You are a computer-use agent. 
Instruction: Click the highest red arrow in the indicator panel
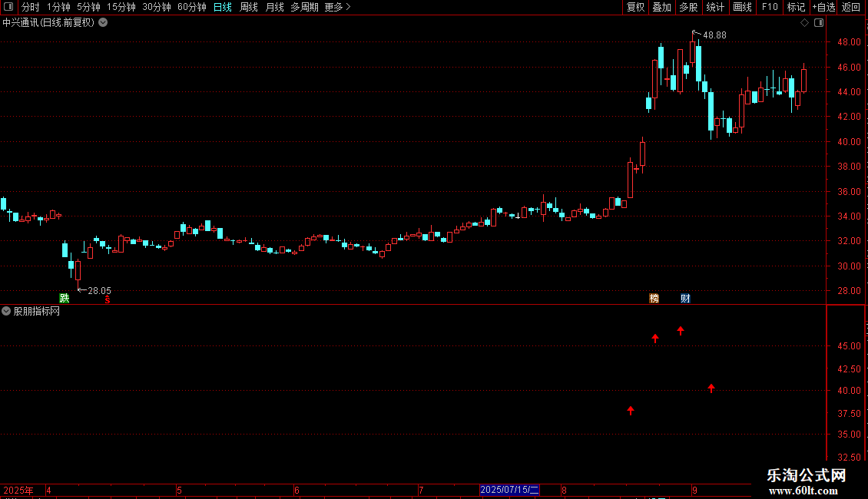click(681, 331)
